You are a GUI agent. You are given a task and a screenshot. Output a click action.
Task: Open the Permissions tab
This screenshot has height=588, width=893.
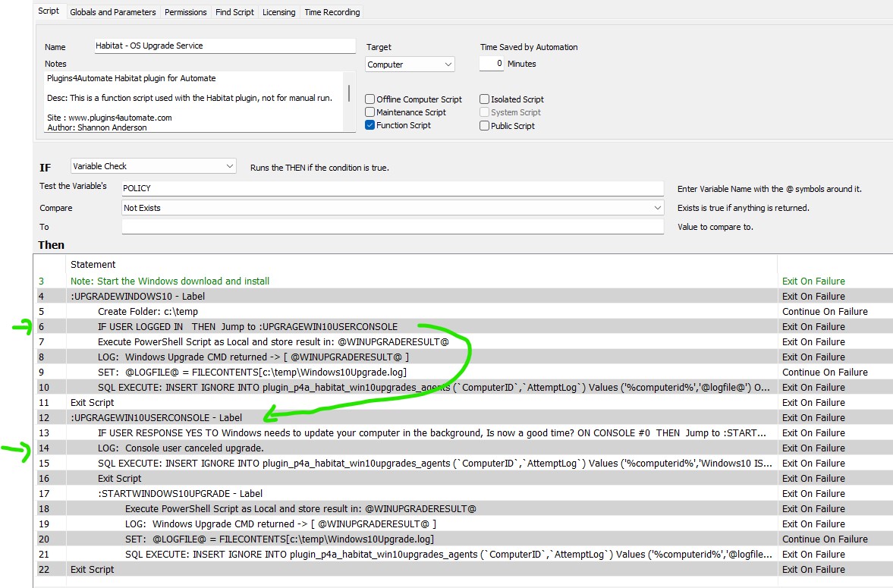click(186, 12)
